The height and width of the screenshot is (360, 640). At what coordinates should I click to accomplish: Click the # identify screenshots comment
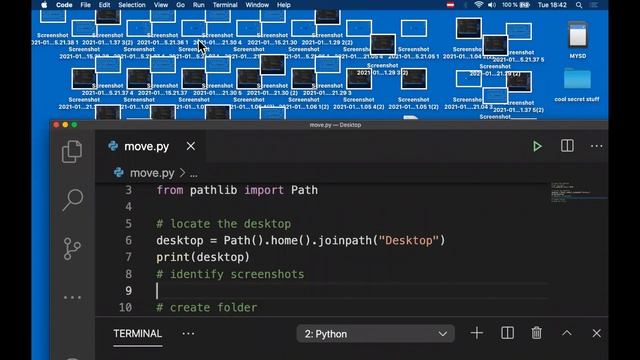tap(230, 274)
